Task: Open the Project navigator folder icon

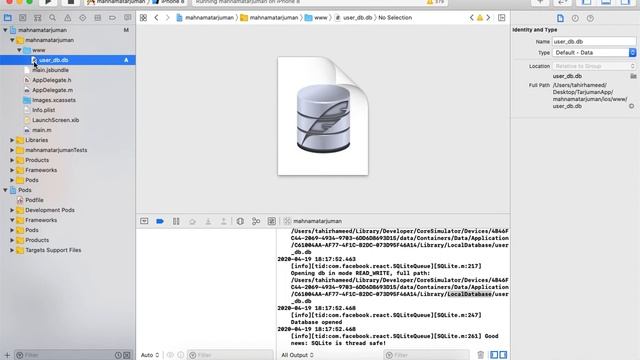Action: [x=7, y=18]
